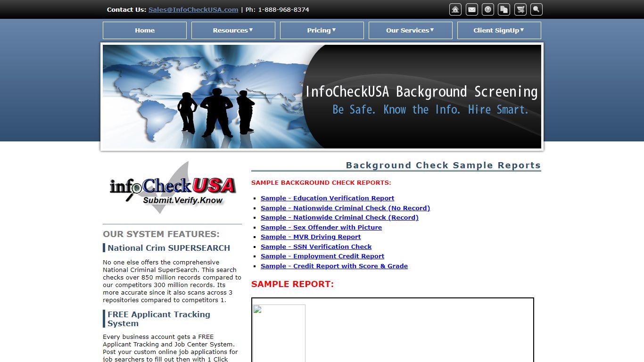Expand the Pricing dropdown menu
Viewport: 644px width, 362px height.
(322, 30)
